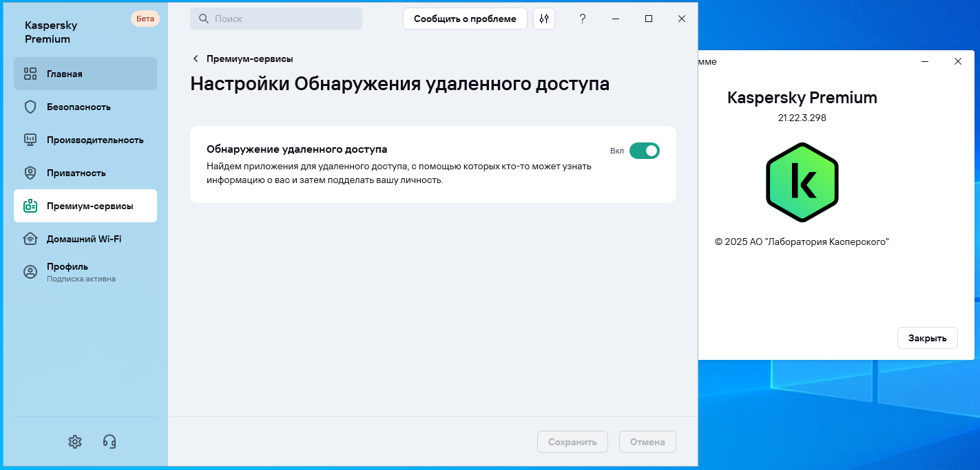Close the Kaspersky main window
The height and width of the screenshot is (470, 980).
point(682,19)
